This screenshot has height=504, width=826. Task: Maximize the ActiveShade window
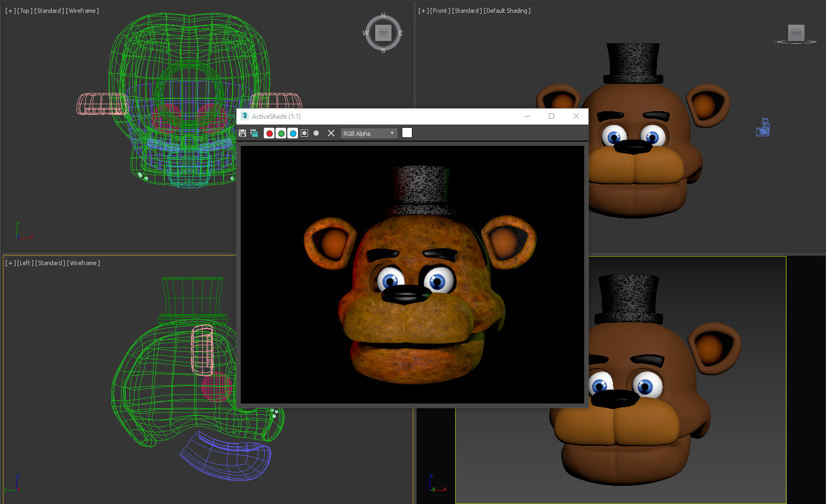click(x=552, y=116)
